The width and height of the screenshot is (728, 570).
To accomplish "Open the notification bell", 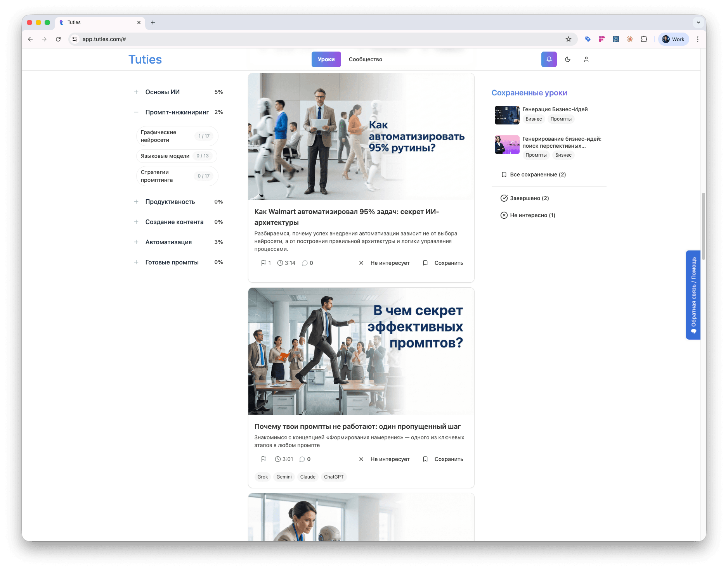I will (549, 59).
